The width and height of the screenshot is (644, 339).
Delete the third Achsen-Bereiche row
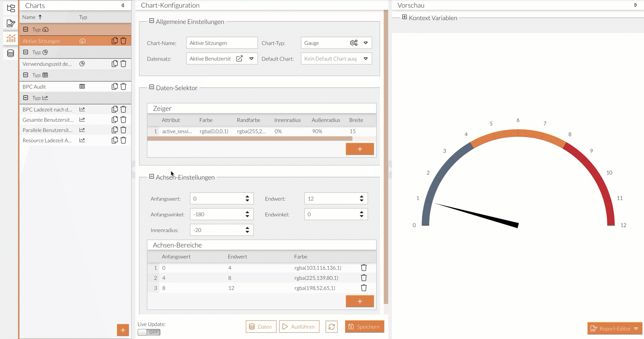pos(363,288)
